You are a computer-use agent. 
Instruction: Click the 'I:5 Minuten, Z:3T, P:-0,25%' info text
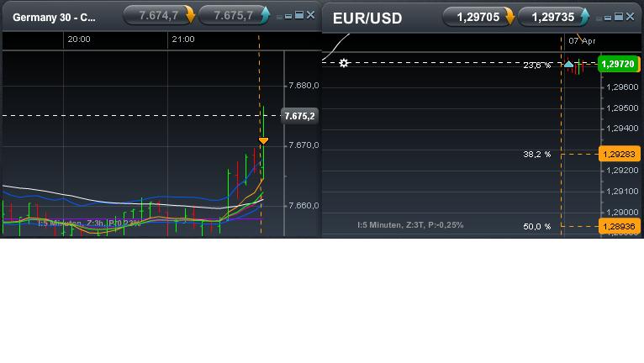pyautogui.click(x=410, y=225)
